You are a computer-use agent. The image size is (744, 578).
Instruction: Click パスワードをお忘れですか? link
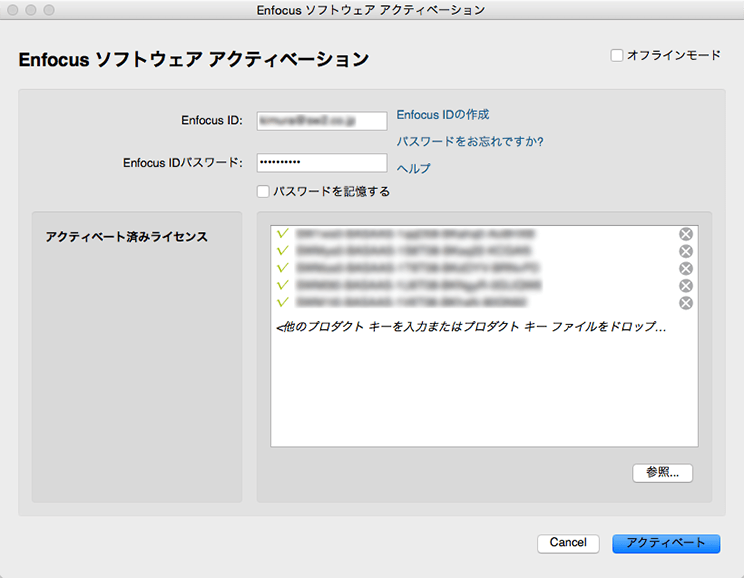470,141
